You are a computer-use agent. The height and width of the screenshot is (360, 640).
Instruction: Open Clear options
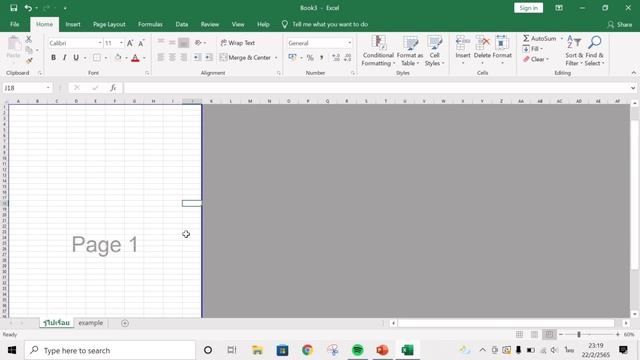[x=536, y=59]
